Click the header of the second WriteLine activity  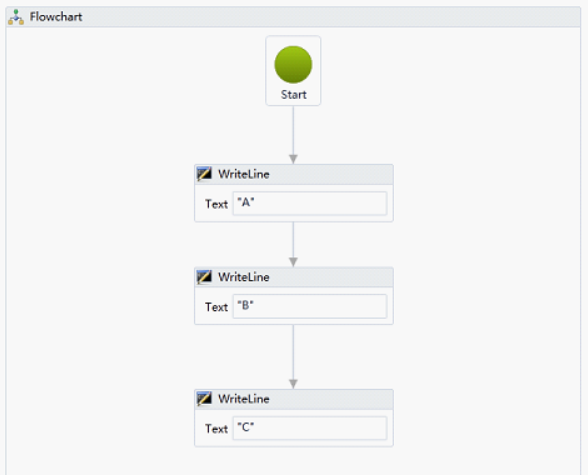point(294,277)
